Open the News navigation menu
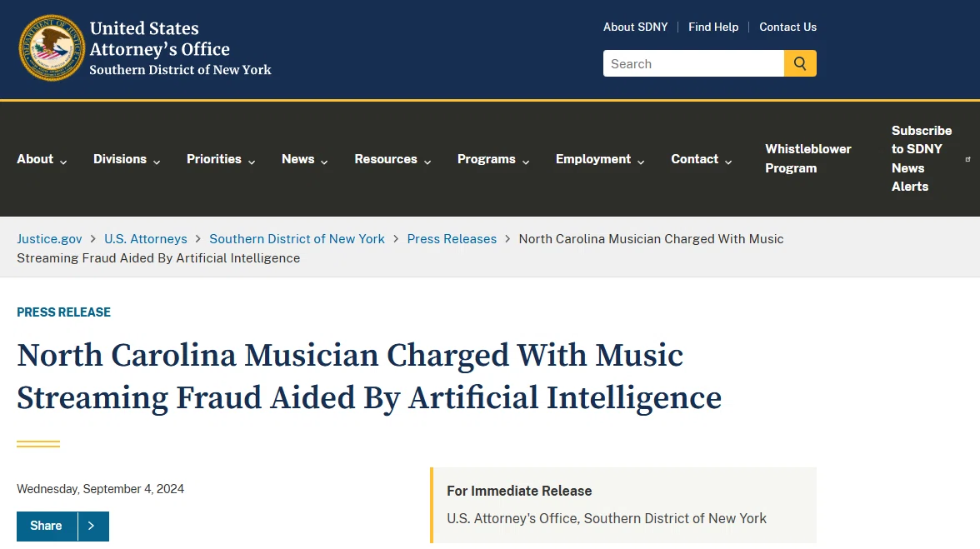The image size is (980, 549). click(x=304, y=159)
